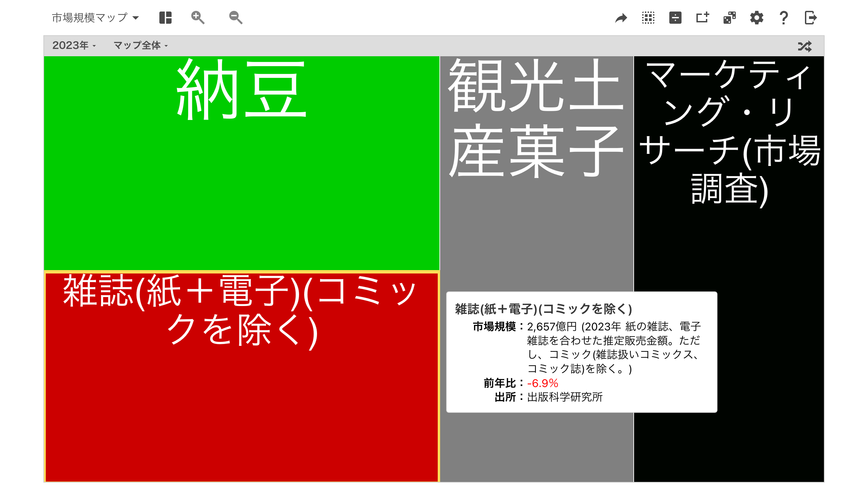Click the share arrow icon
Viewport: 868px width, 488px height.
click(621, 18)
